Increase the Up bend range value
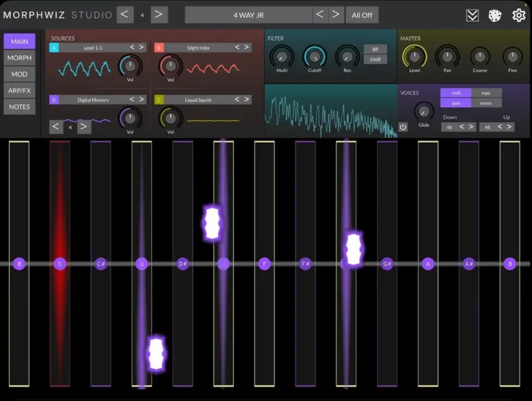The image size is (532, 401). (x=509, y=127)
